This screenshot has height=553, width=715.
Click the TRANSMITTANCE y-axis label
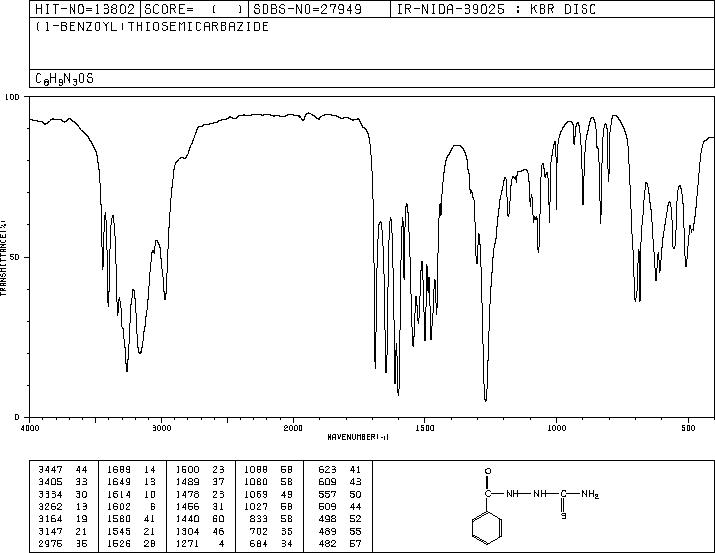(x=5, y=256)
